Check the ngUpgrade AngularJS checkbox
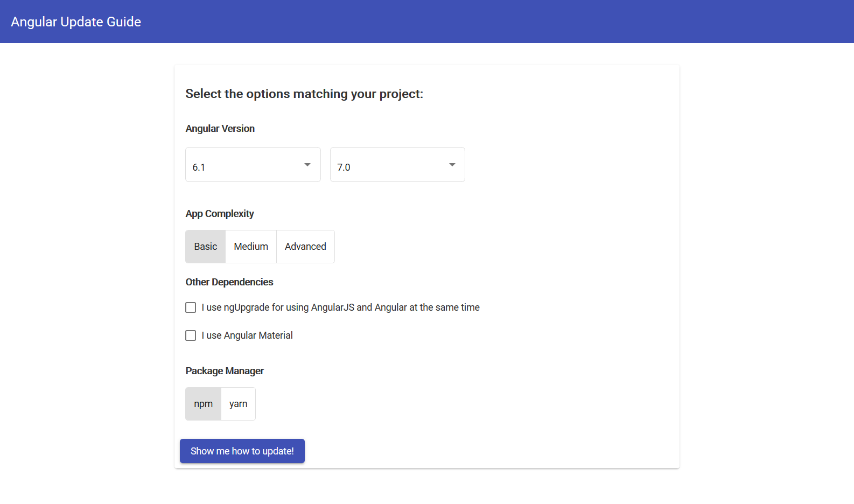The width and height of the screenshot is (854, 504). (x=191, y=307)
